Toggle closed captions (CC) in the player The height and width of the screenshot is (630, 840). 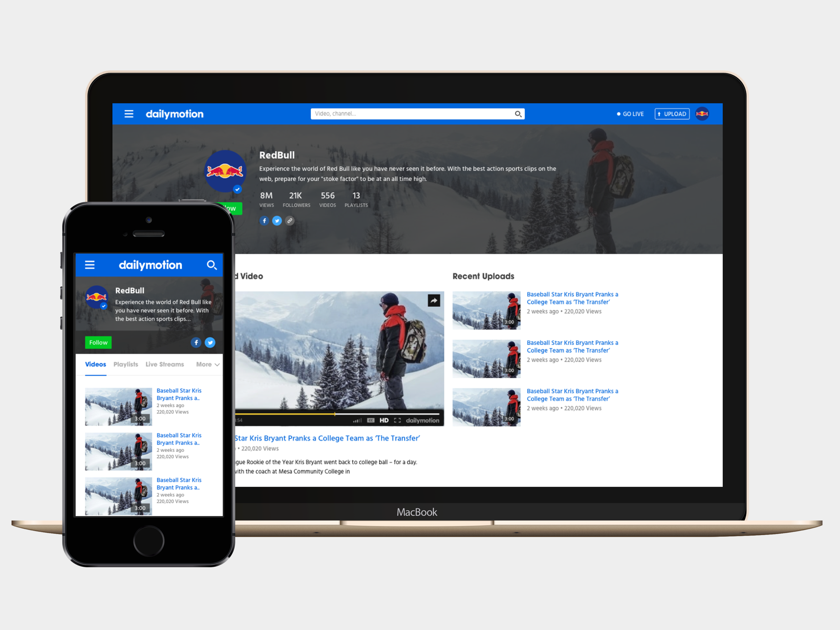point(371,420)
